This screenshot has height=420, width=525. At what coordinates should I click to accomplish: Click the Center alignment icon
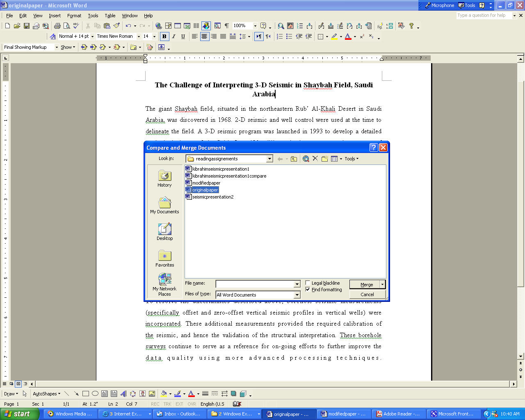point(204,37)
